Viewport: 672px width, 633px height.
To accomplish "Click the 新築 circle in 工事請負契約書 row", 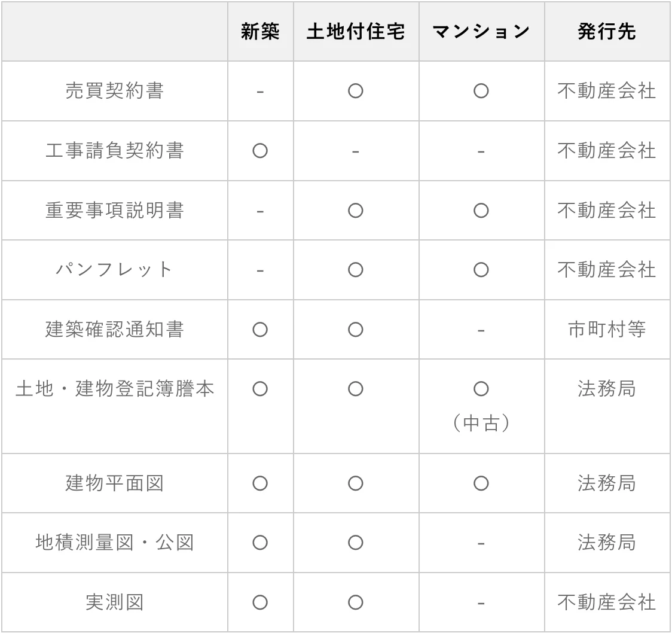I will point(260,151).
